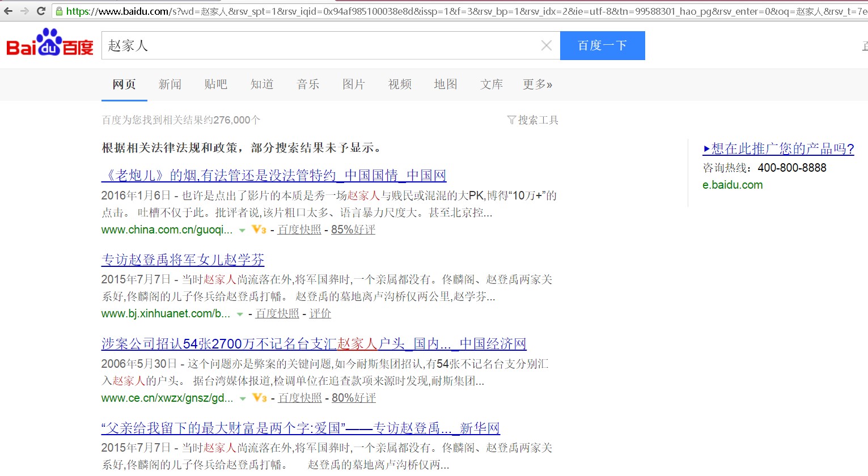Screen dimensions: 868x476
Task: Expand dropdown arrow next to www.china.com.cn
Action: coord(242,230)
